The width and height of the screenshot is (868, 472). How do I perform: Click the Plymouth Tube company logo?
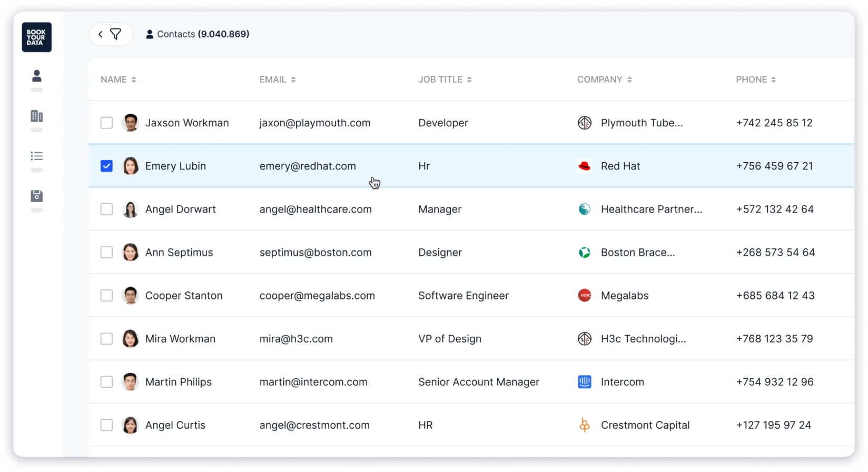coord(584,123)
